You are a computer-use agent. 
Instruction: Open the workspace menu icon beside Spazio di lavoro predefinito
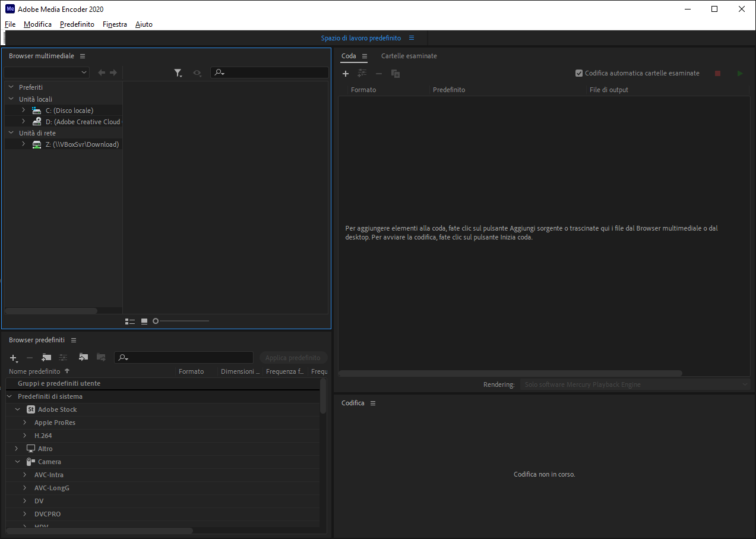click(x=412, y=38)
